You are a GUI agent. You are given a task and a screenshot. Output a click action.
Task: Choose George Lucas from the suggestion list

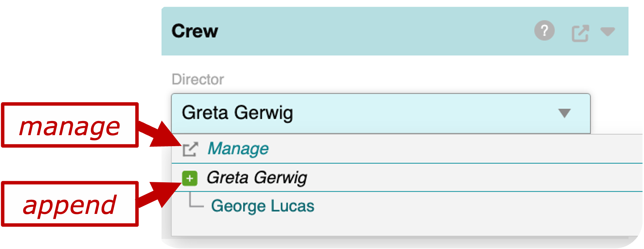click(263, 206)
